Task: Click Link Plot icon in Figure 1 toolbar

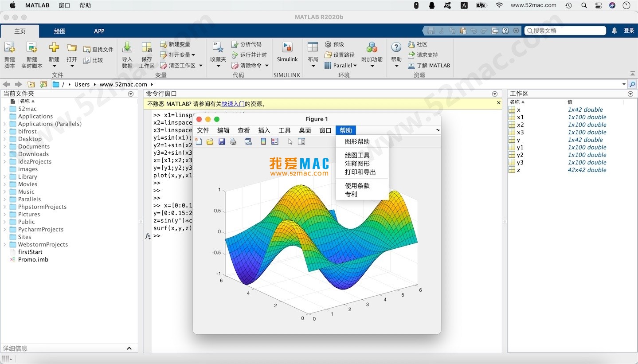Action: click(x=248, y=141)
